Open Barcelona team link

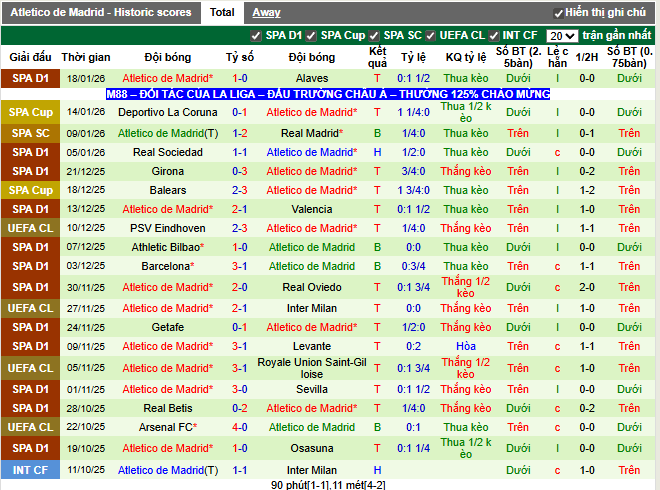[x=168, y=266]
